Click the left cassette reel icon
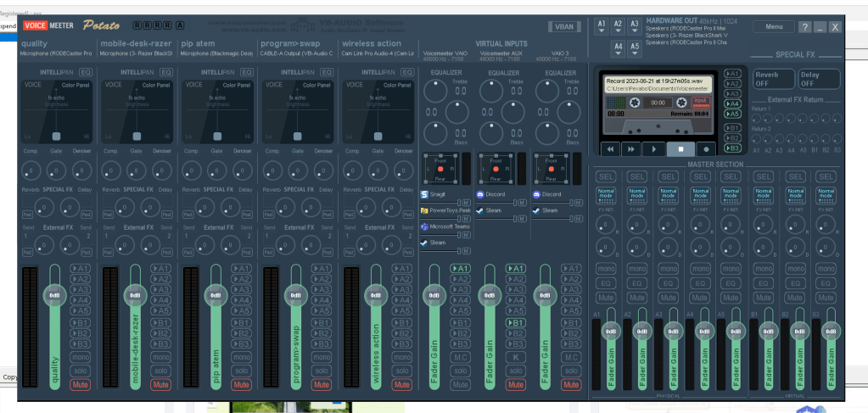 (x=635, y=103)
